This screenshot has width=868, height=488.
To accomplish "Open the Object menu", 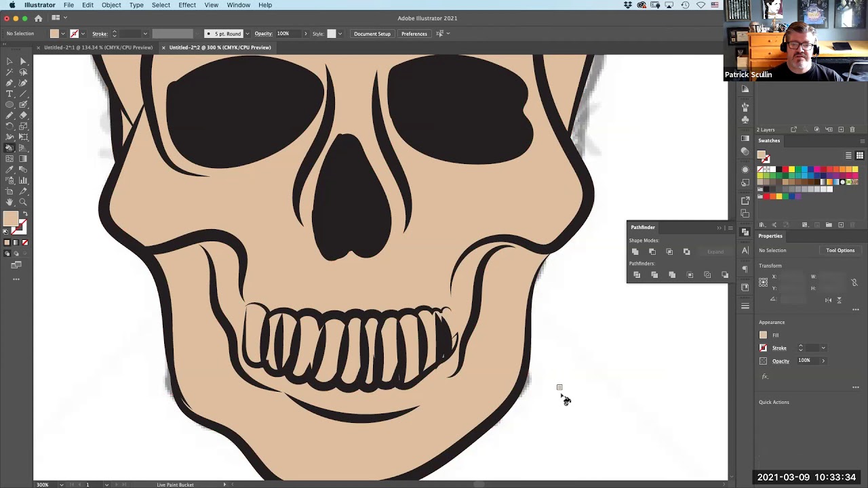I will (x=111, y=5).
